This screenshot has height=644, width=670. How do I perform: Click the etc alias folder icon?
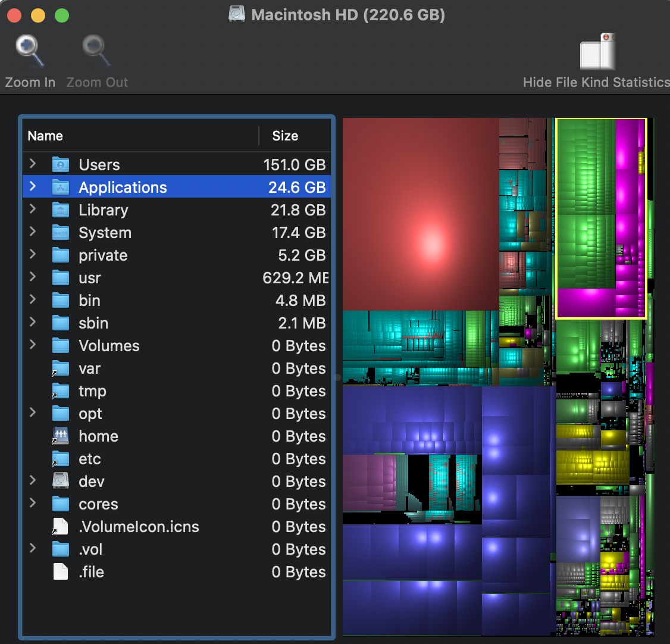[x=61, y=458]
